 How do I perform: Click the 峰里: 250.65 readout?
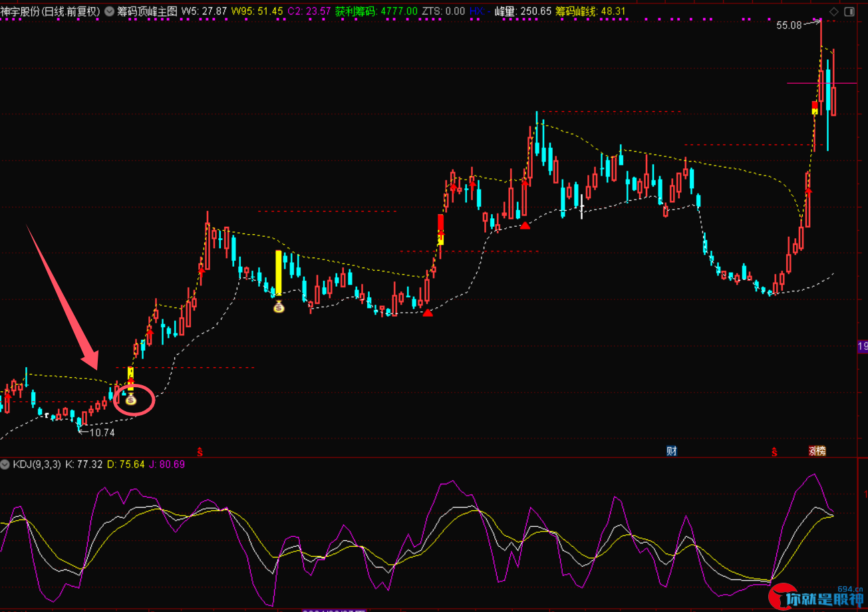[x=524, y=11]
